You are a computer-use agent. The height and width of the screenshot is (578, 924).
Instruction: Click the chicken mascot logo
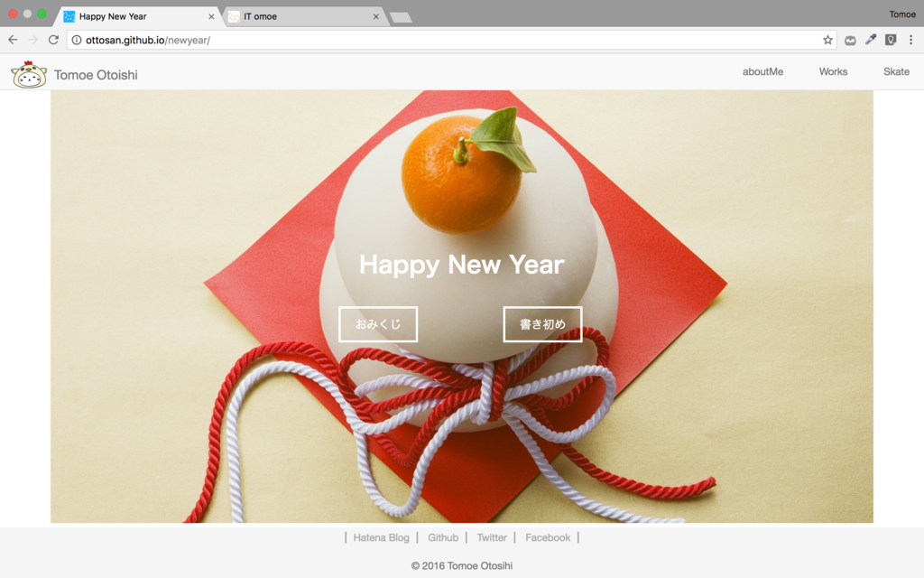(x=28, y=74)
